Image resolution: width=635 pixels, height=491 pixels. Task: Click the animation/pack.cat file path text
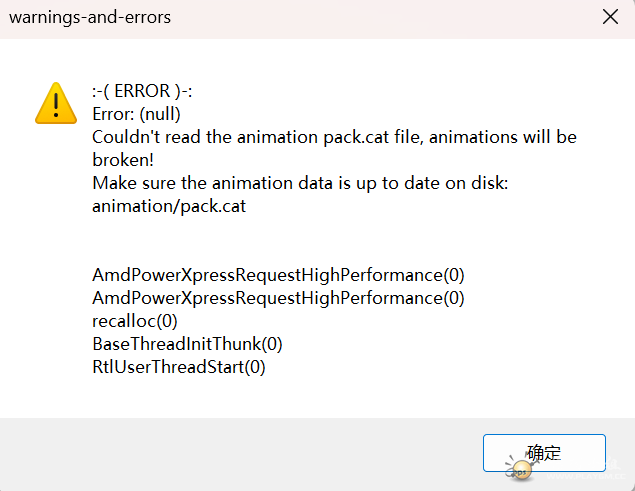tap(169, 206)
